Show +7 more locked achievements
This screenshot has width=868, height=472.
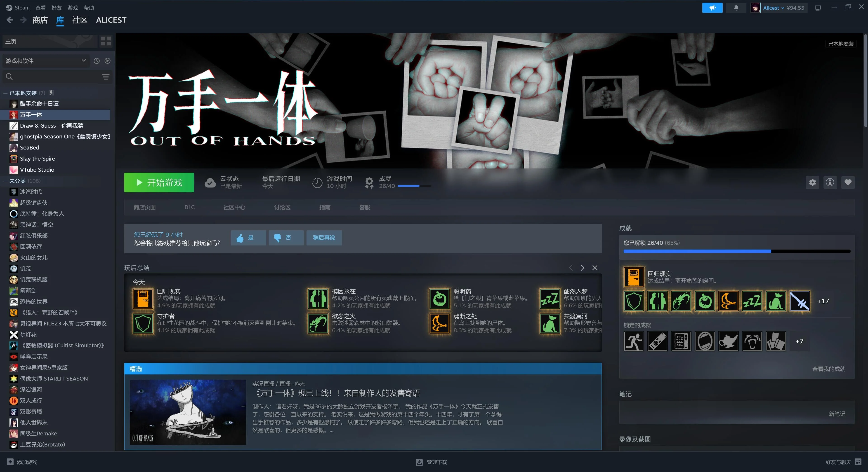(x=799, y=341)
